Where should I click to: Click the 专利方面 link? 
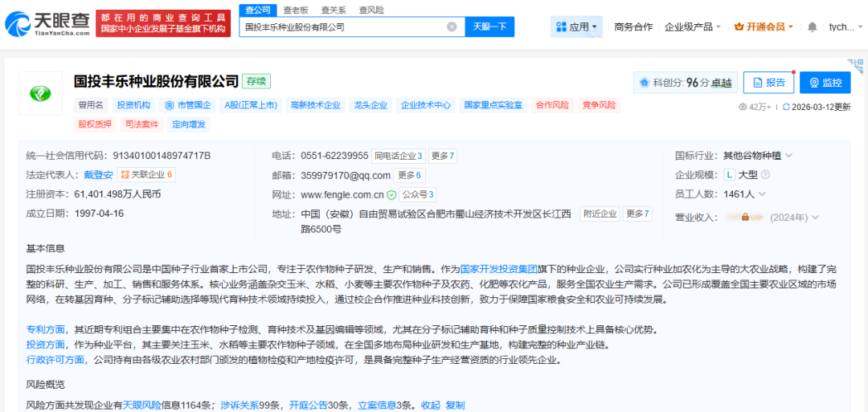pyautogui.click(x=45, y=330)
